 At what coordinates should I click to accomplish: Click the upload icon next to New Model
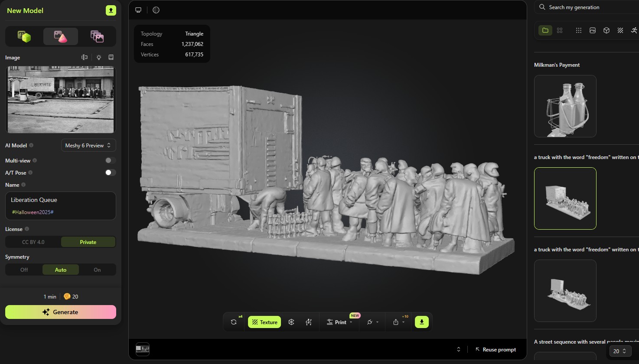[111, 10]
